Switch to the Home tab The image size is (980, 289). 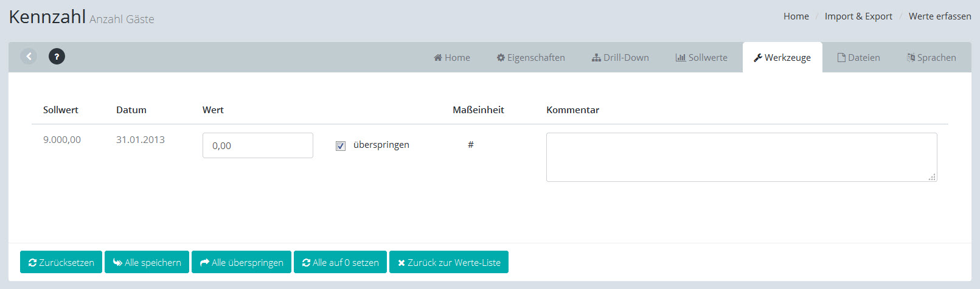click(x=452, y=58)
